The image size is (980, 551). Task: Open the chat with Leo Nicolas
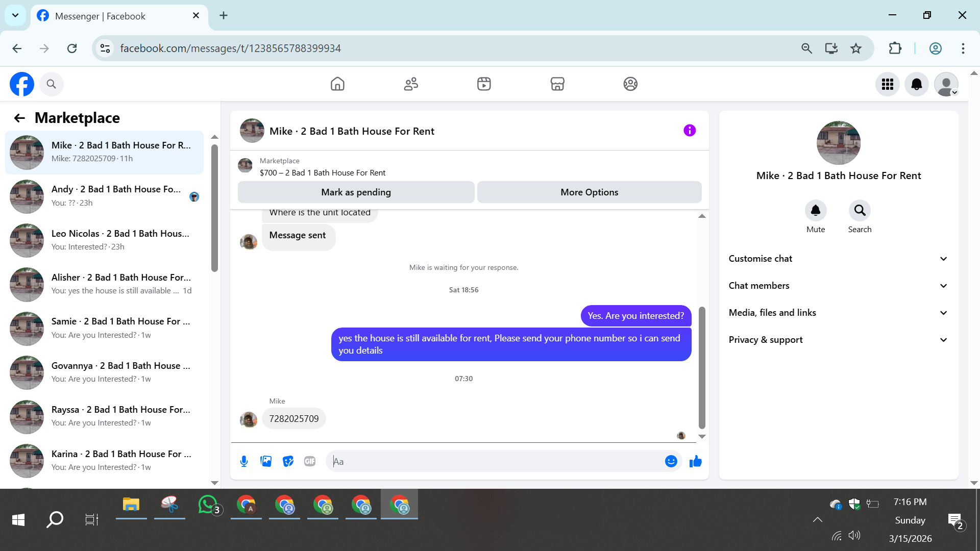pyautogui.click(x=104, y=240)
